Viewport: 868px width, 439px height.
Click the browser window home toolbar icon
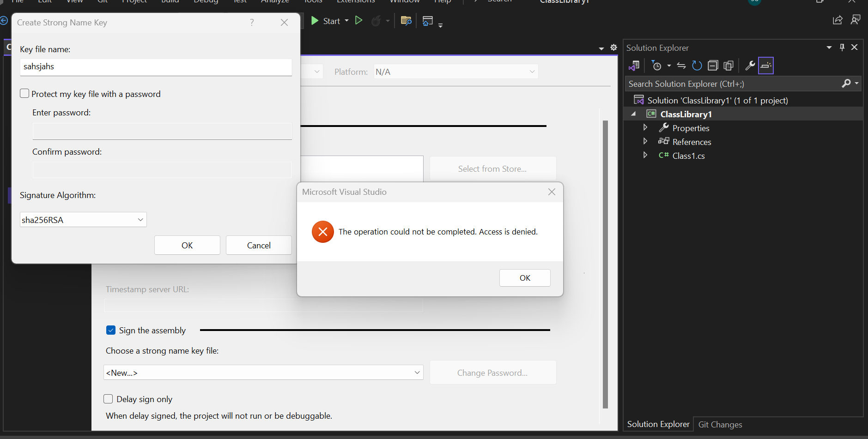(x=428, y=21)
